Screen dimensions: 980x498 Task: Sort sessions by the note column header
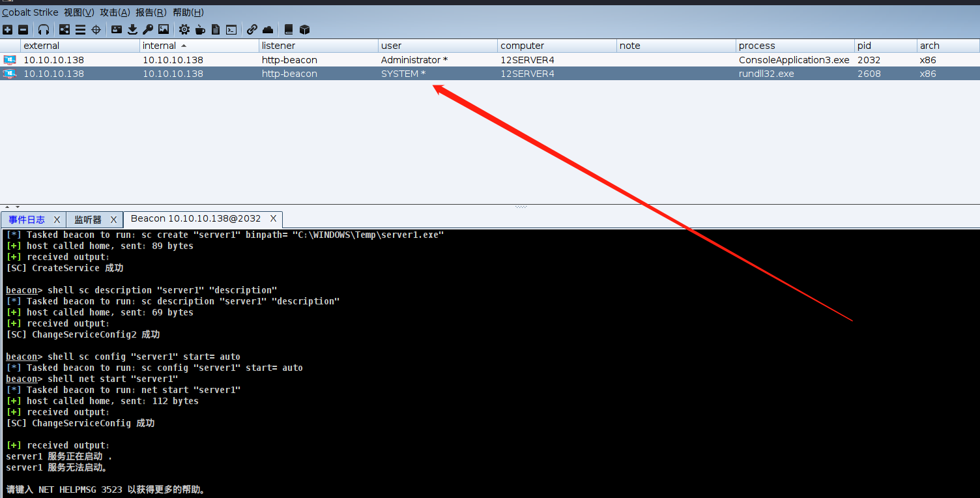[676, 46]
